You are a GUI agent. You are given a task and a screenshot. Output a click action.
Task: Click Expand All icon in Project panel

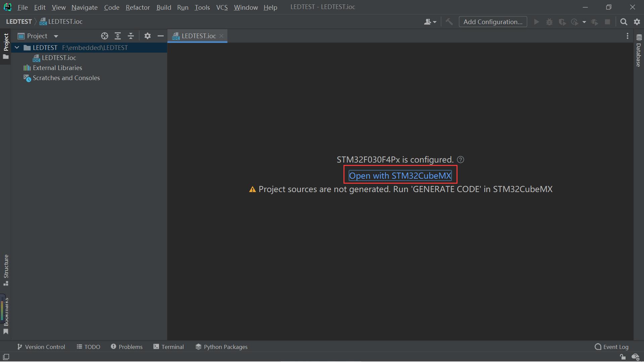click(118, 36)
